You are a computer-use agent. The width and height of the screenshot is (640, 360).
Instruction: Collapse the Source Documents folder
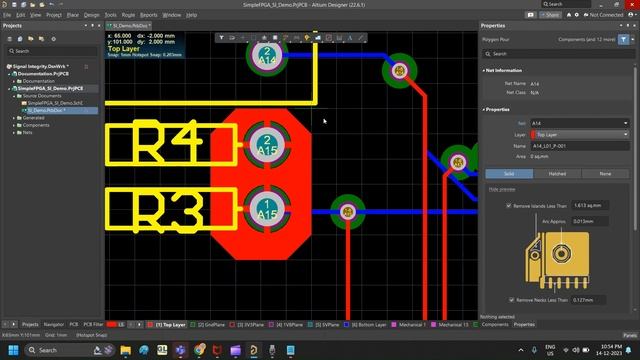point(14,96)
